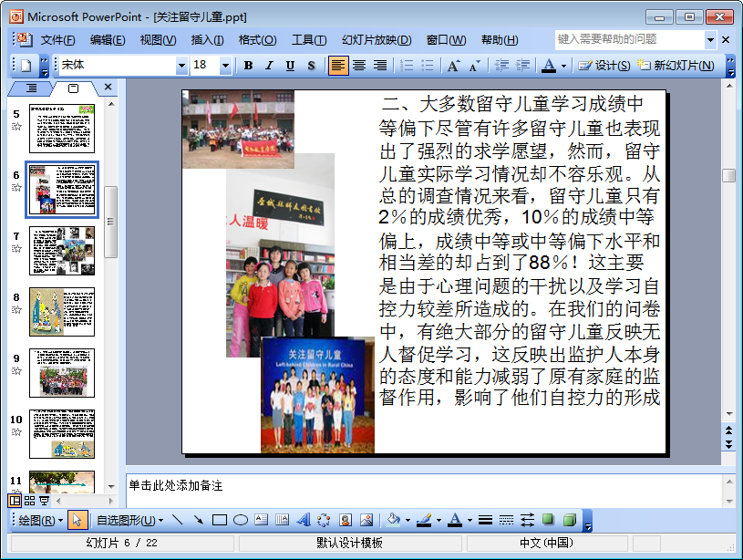Open the font name dropdown 宋体
The height and width of the screenshot is (560, 743).
pyautogui.click(x=181, y=66)
